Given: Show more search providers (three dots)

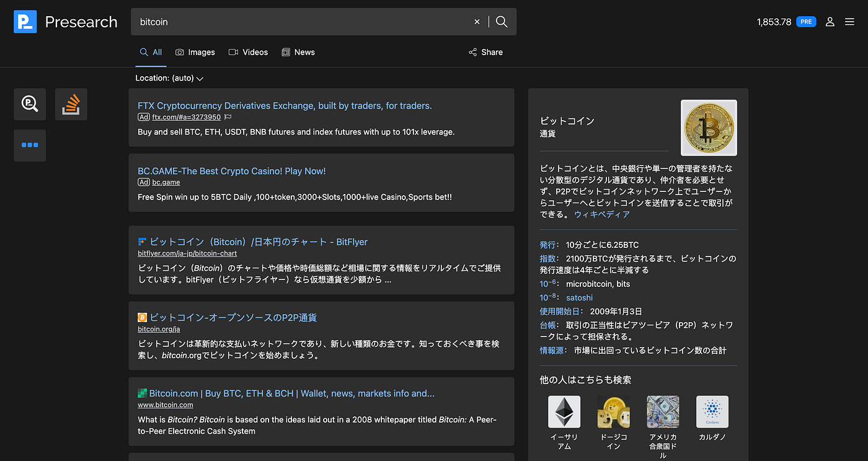Looking at the screenshot, I should pyautogui.click(x=30, y=145).
